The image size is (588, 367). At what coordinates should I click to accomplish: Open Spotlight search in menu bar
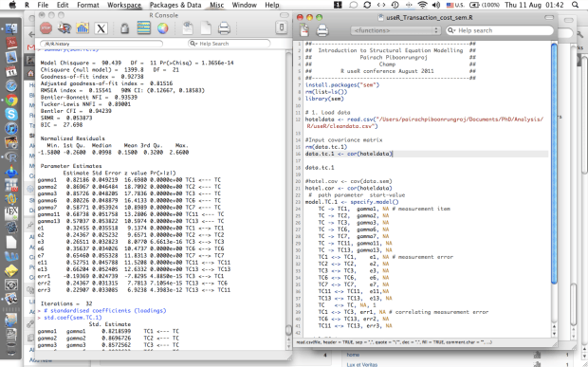point(575,5)
